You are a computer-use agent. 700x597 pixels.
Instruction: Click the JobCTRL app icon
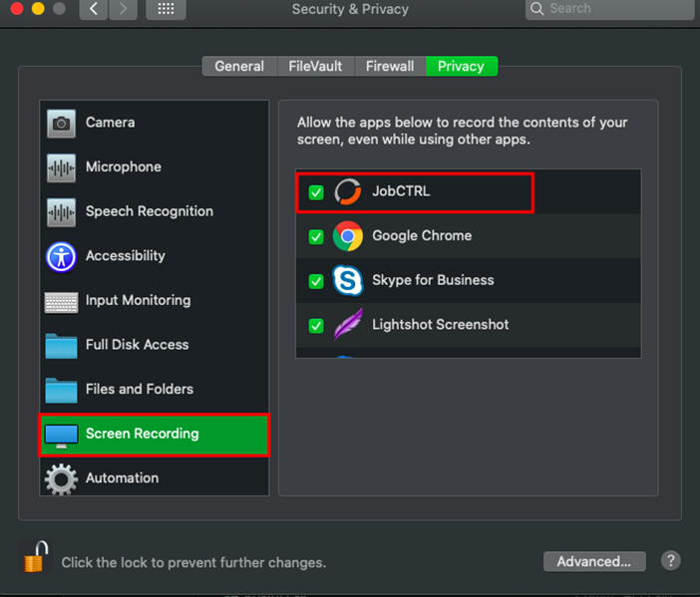[x=347, y=191]
